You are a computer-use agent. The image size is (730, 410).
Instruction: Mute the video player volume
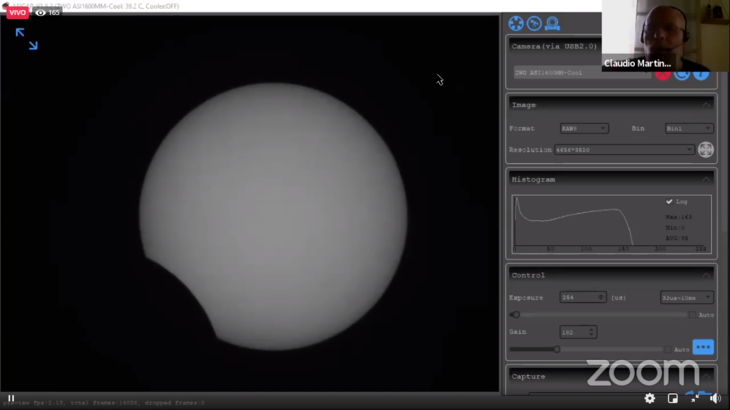tap(715, 398)
